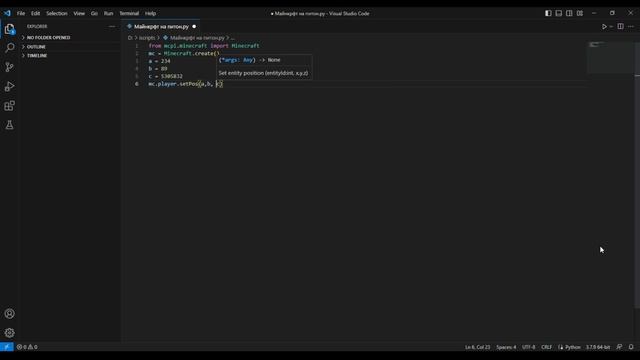Open the Extensions view
Screen dimensions: 640x360
pos(9,106)
